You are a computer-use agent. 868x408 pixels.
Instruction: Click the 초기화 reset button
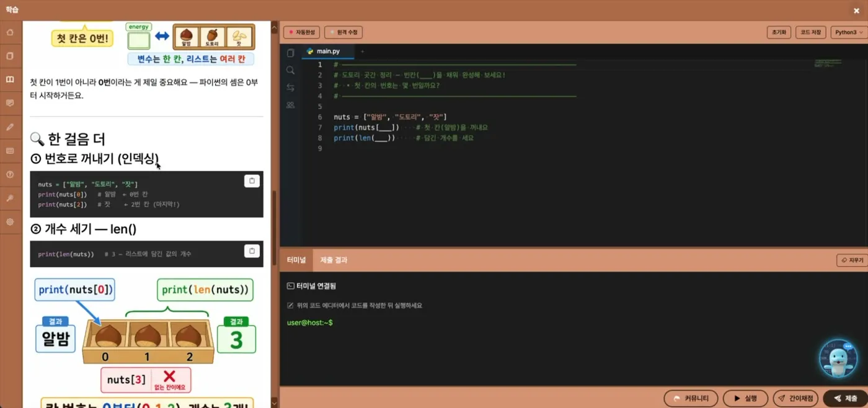pos(779,32)
